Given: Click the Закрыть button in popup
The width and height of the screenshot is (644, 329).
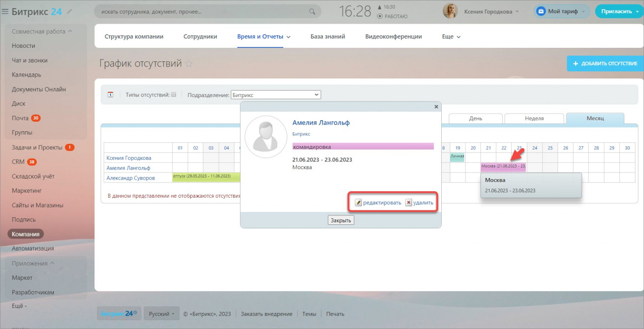Looking at the screenshot, I should click(341, 220).
